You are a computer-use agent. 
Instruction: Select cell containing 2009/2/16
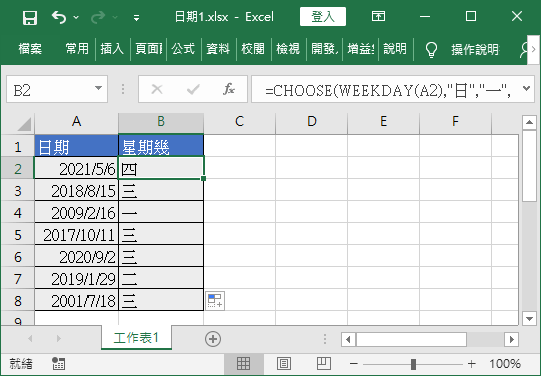click(x=76, y=212)
